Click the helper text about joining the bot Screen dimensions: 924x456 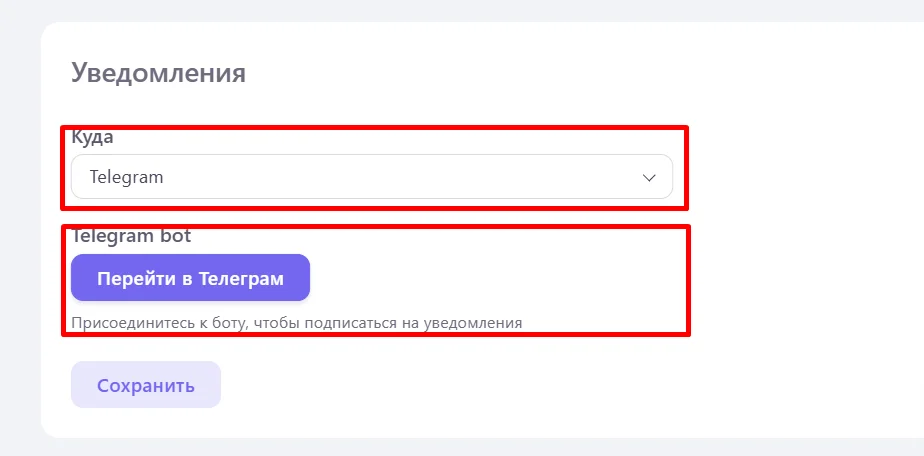(296, 323)
